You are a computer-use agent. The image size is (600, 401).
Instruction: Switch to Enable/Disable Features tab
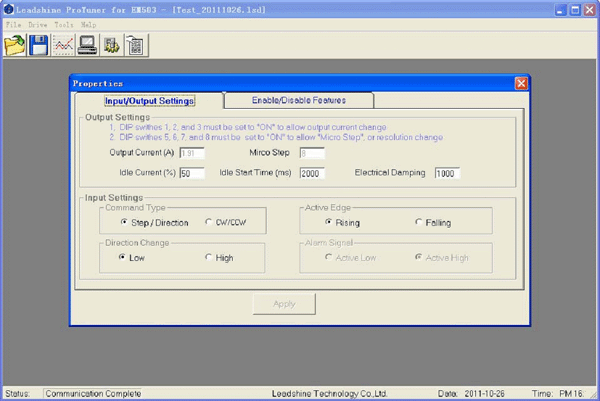[298, 100]
